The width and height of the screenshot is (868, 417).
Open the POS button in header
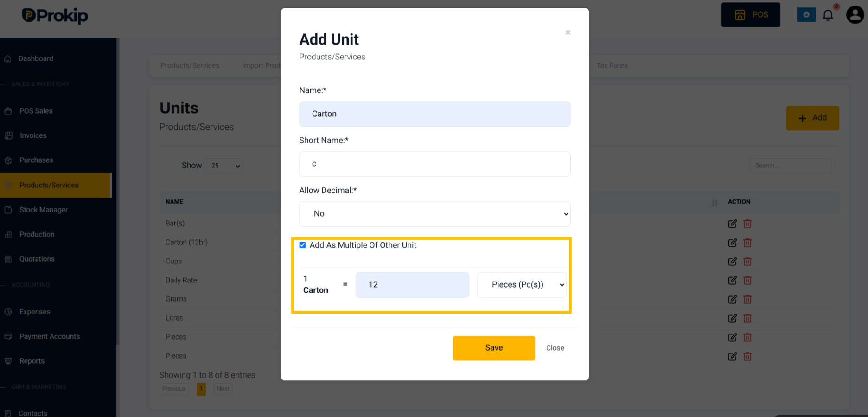751,15
